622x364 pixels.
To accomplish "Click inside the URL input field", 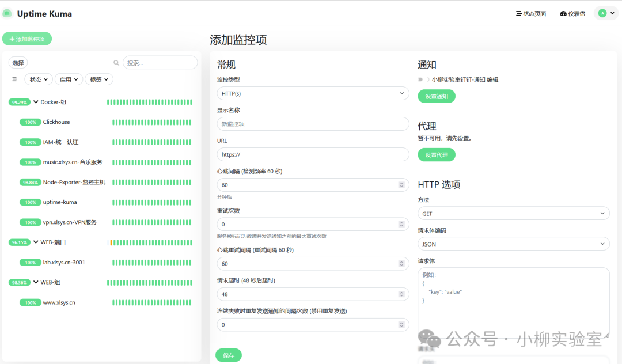I will pos(313,154).
